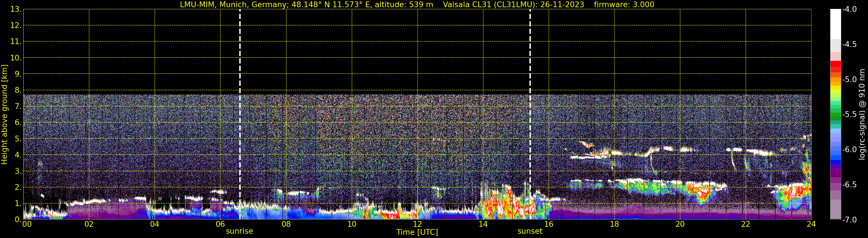
Task: Click the white top band of the colorbar
Action: pyautogui.click(x=836, y=24)
